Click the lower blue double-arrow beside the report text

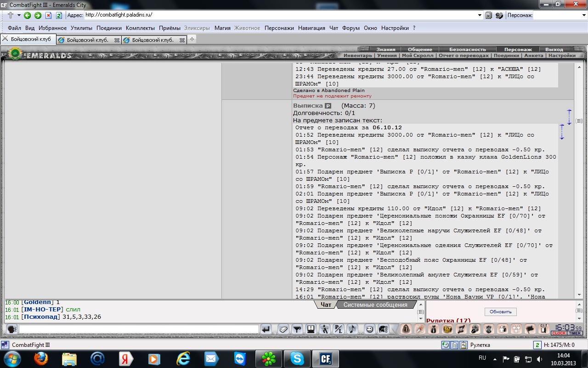point(561,132)
